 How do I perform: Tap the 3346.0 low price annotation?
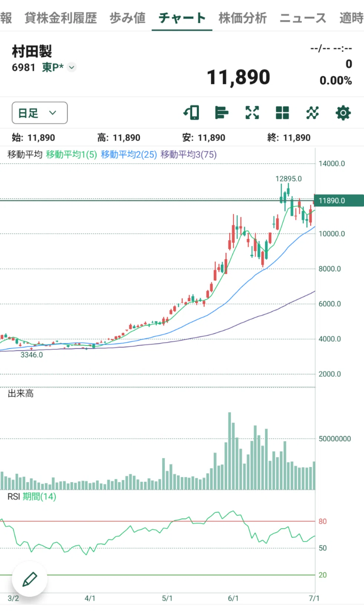coord(32,355)
